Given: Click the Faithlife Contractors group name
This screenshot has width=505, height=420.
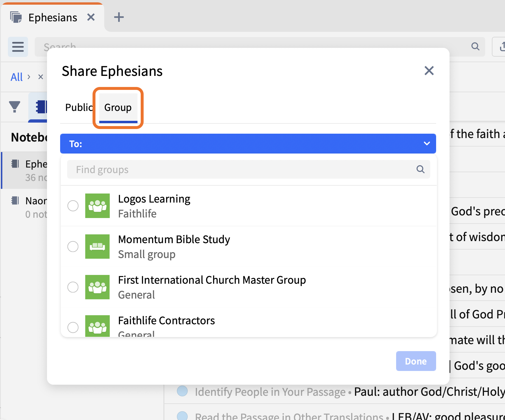Looking at the screenshot, I should pos(166,321).
